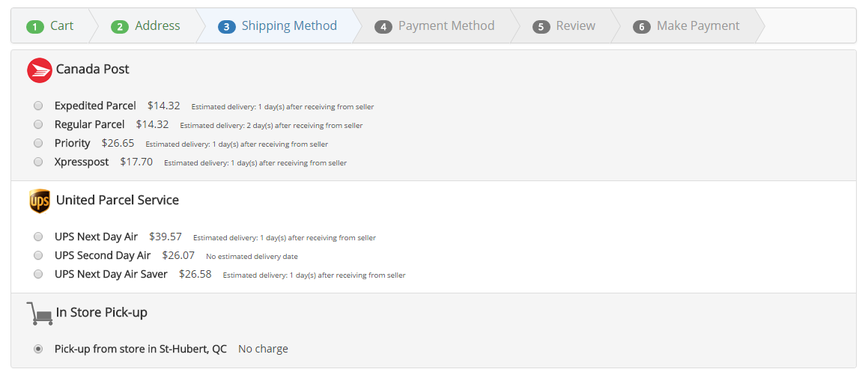
Task: Choose the Regular Parcel radio button
Action: pyautogui.click(x=38, y=124)
